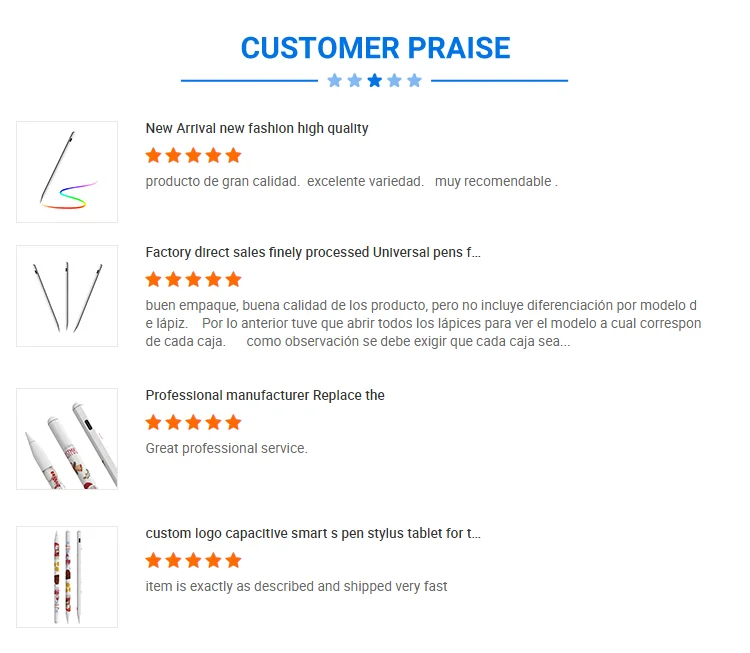Click first orange star of Factory direct sales review
The width and height of the screenshot is (750, 653).
(154, 280)
